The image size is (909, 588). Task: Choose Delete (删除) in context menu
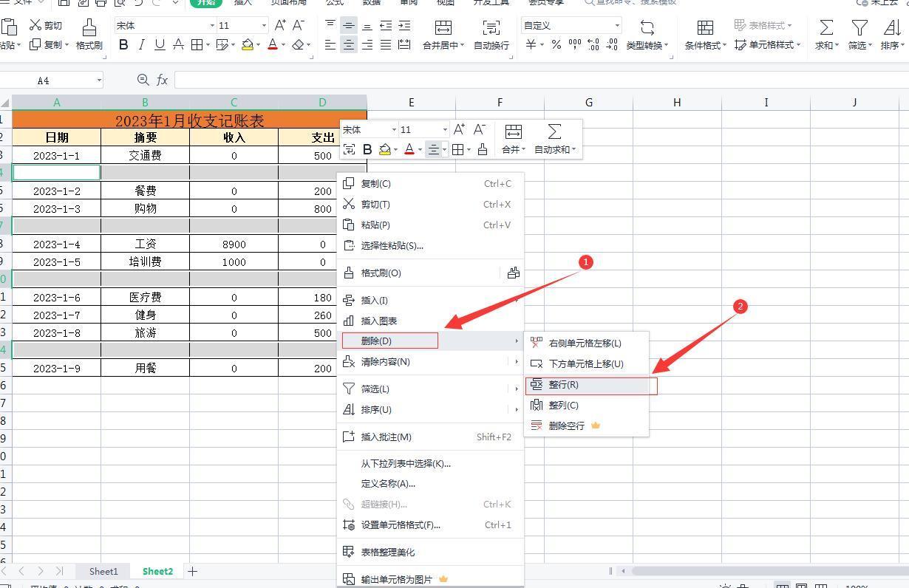(430, 341)
